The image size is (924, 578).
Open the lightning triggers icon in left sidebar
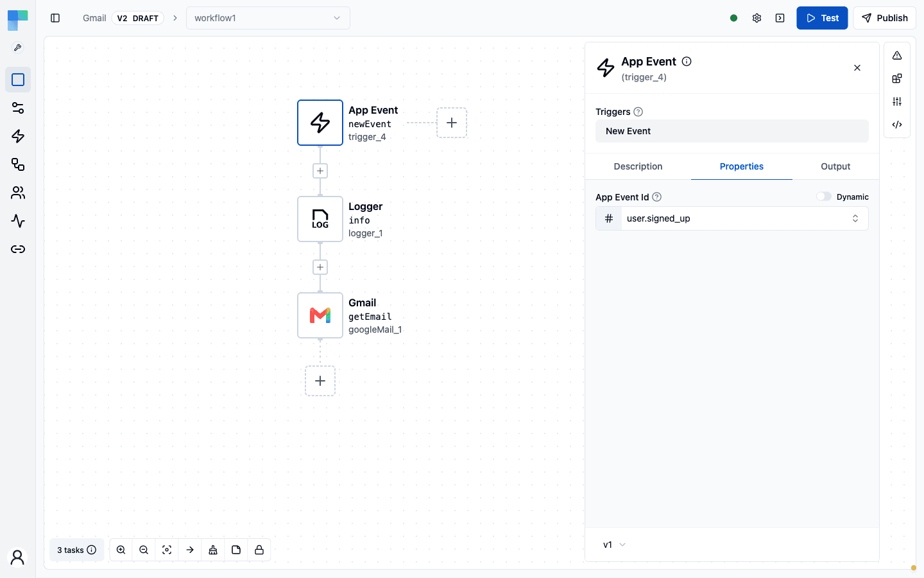click(18, 136)
